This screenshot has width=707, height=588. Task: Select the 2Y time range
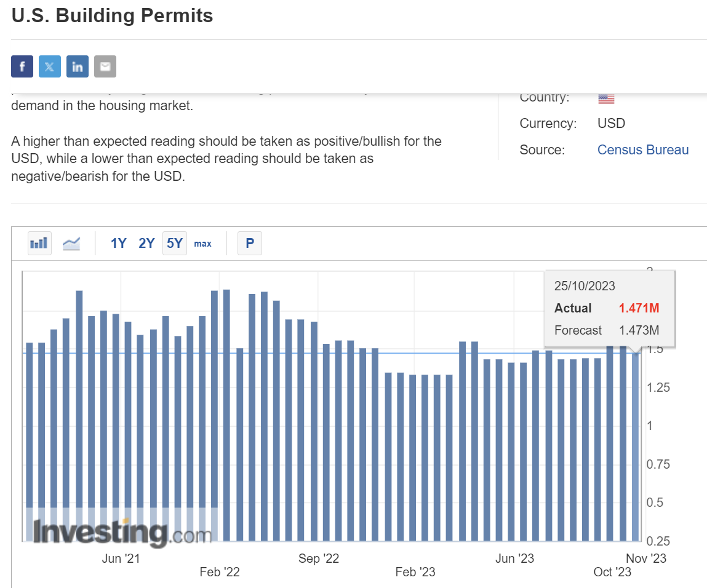pos(146,244)
